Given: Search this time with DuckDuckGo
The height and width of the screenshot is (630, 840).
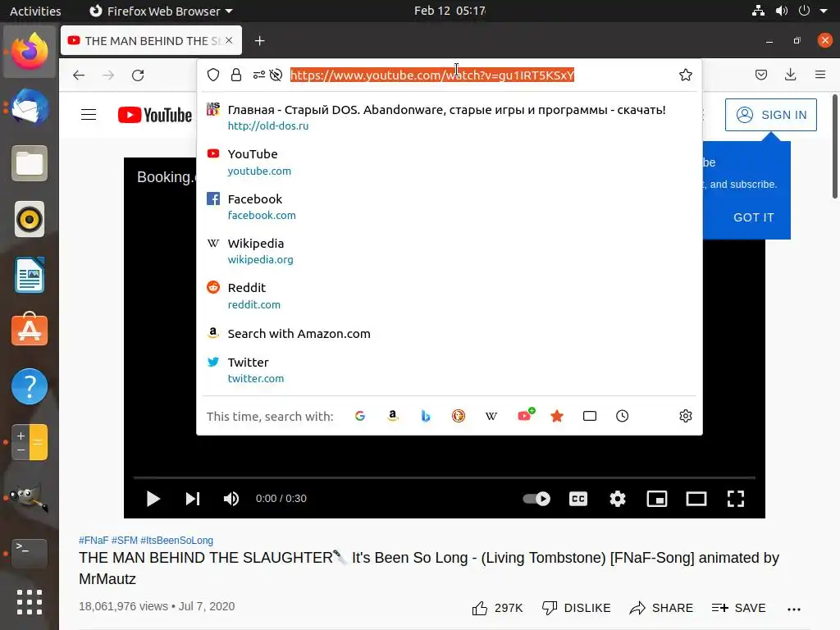Looking at the screenshot, I should (x=459, y=416).
